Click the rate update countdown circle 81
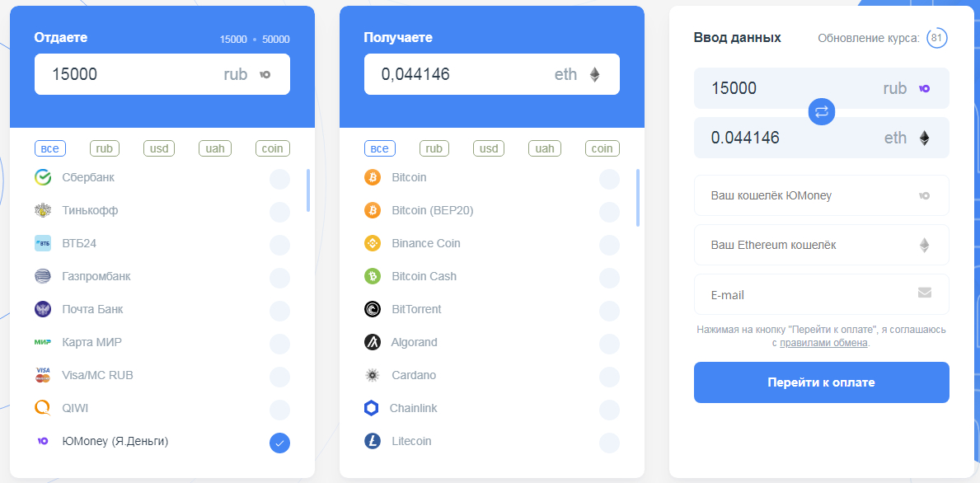 click(x=937, y=38)
